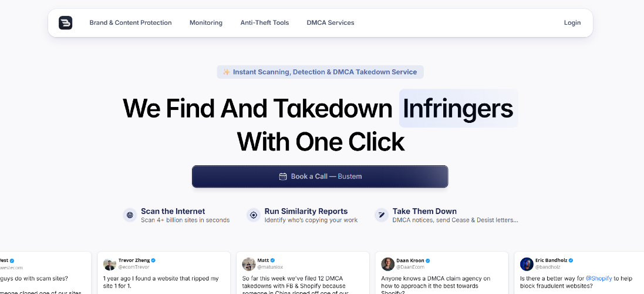Click Matt's profile avatar
The image size is (644, 294).
point(249,264)
